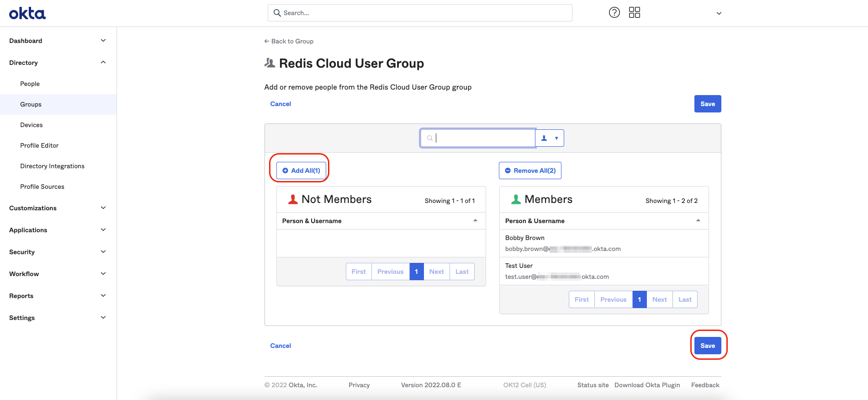Viewport: 868px width, 400px height.
Task: Collapse the Directory sidebar section
Action: coord(103,63)
